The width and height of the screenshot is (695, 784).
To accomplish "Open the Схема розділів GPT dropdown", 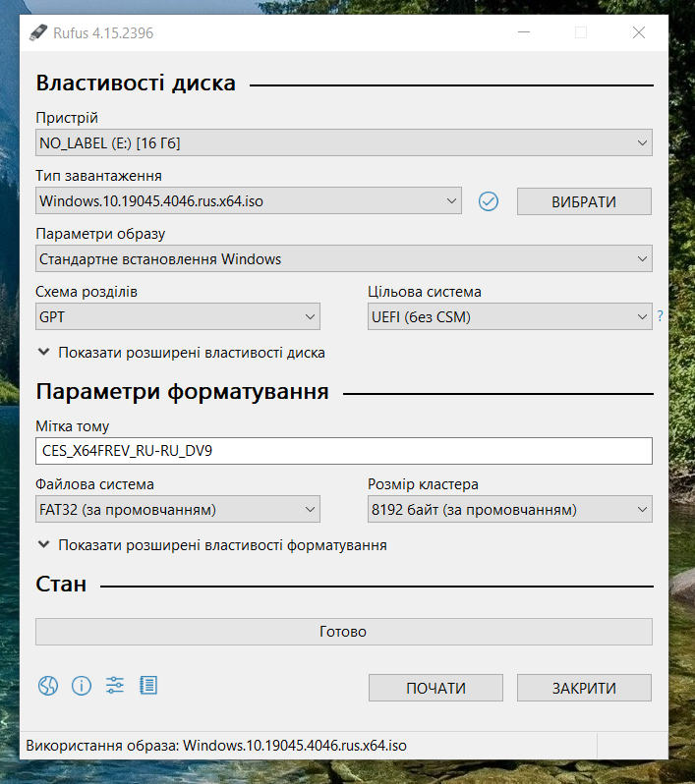I will (178, 316).
